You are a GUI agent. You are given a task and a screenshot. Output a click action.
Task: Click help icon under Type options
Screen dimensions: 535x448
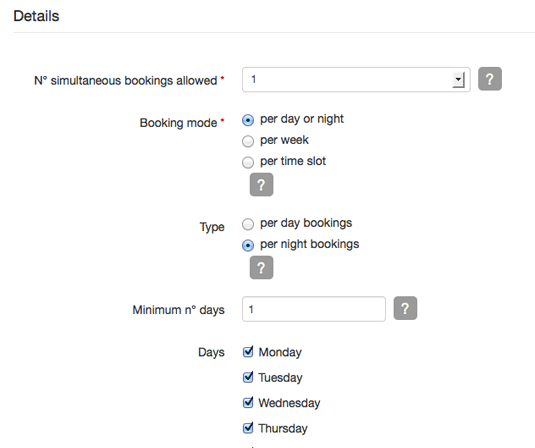[x=261, y=268]
